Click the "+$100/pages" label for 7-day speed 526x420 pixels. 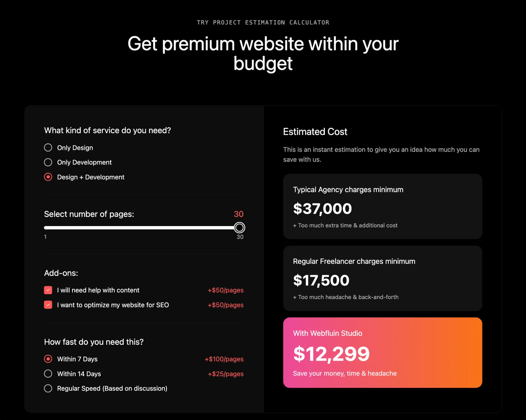pyautogui.click(x=224, y=359)
